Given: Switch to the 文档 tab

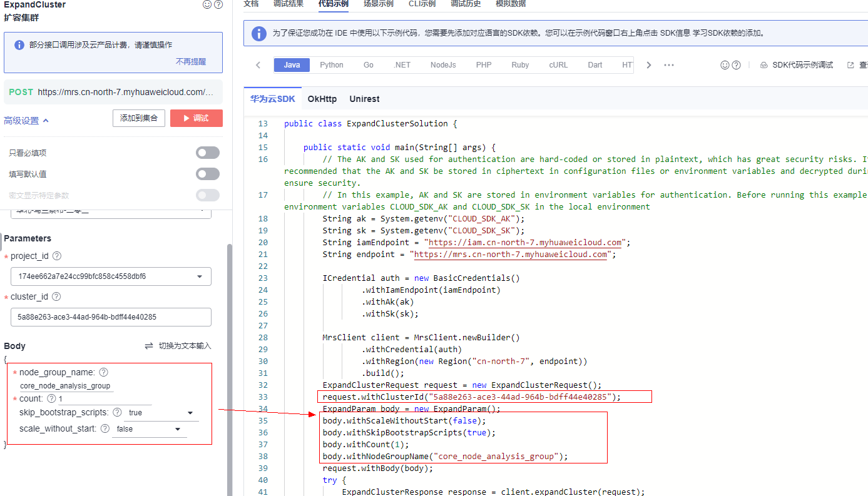Looking at the screenshot, I should click(250, 4).
